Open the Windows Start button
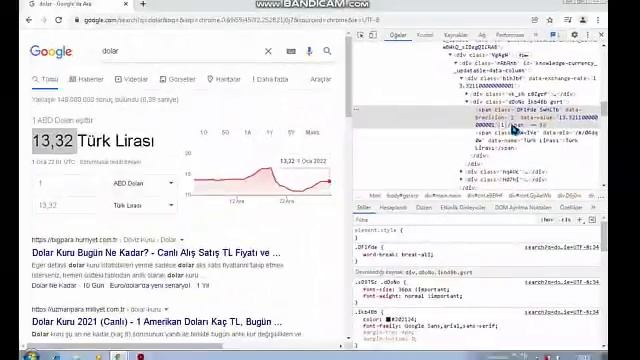 [x=31, y=356]
